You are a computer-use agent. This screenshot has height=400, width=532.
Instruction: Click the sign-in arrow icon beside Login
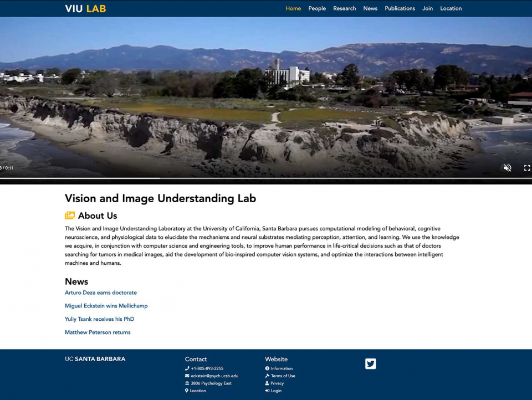click(x=267, y=391)
